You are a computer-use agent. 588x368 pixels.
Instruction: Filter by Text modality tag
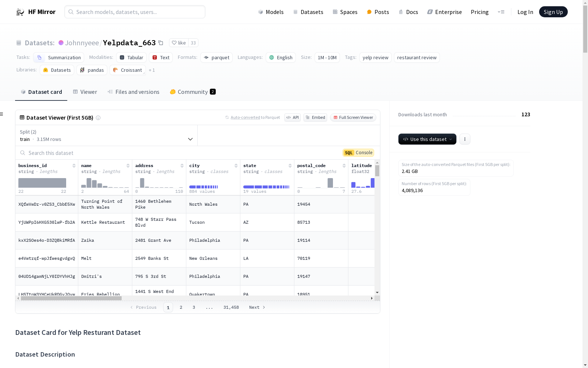point(161,57)
